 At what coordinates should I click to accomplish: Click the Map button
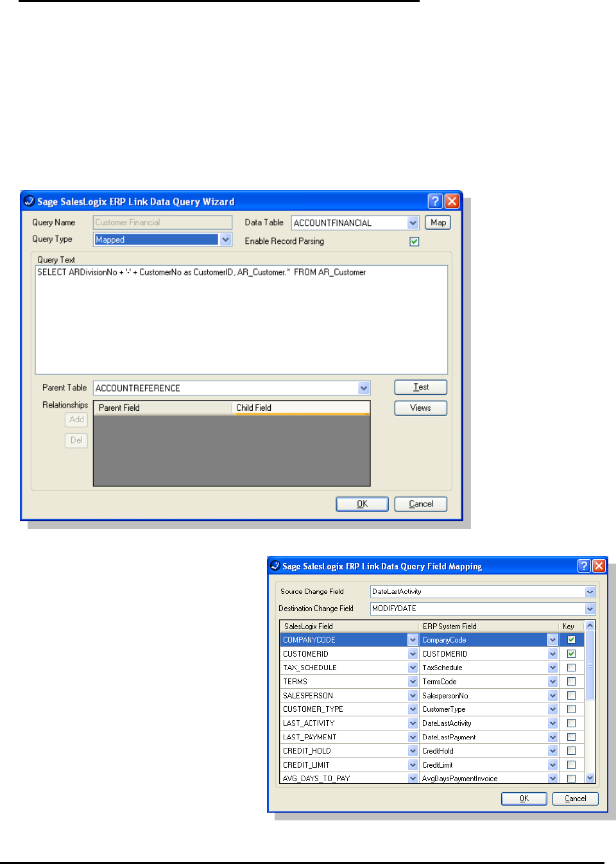click(x=438, y=222)
